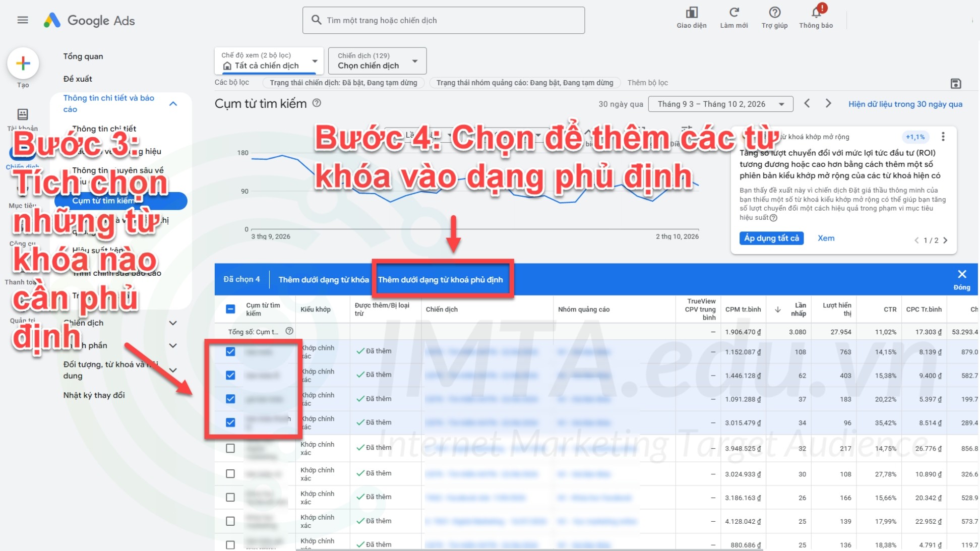
Task: Check row with CPM 3.948.525 đ
Action: (230, 448)
